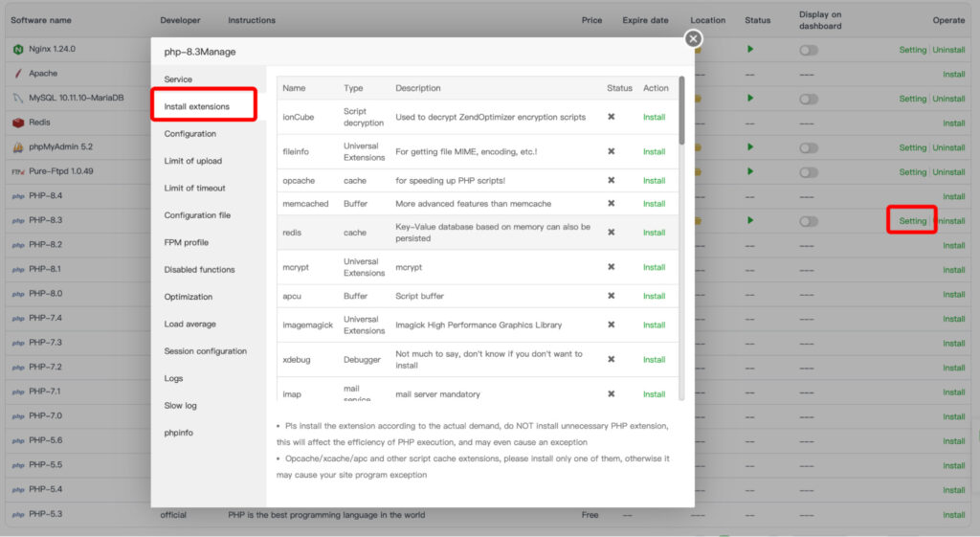Image resolution: width=980 pixels, height=537 pixels.
Task: Click the MySQL MariaDB icon
Action: click(x=18, y=98)
